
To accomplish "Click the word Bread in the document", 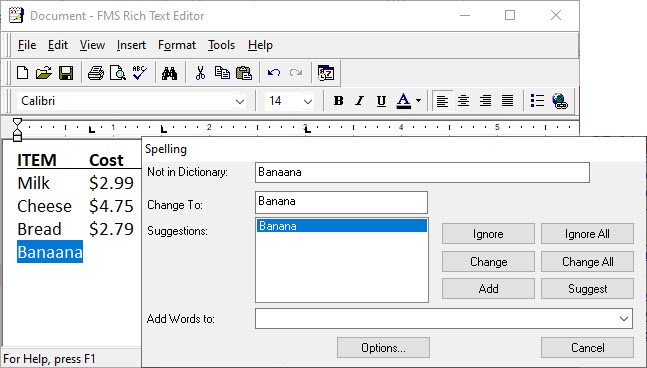I will 39,229.
